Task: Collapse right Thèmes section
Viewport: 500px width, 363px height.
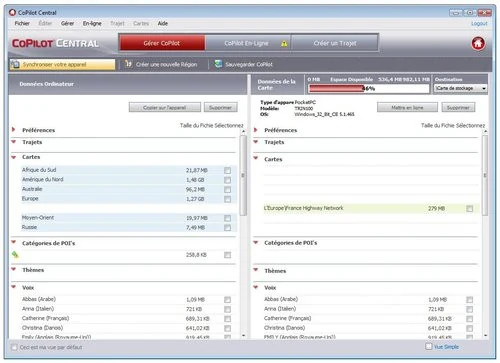Action: pos(256,270)
